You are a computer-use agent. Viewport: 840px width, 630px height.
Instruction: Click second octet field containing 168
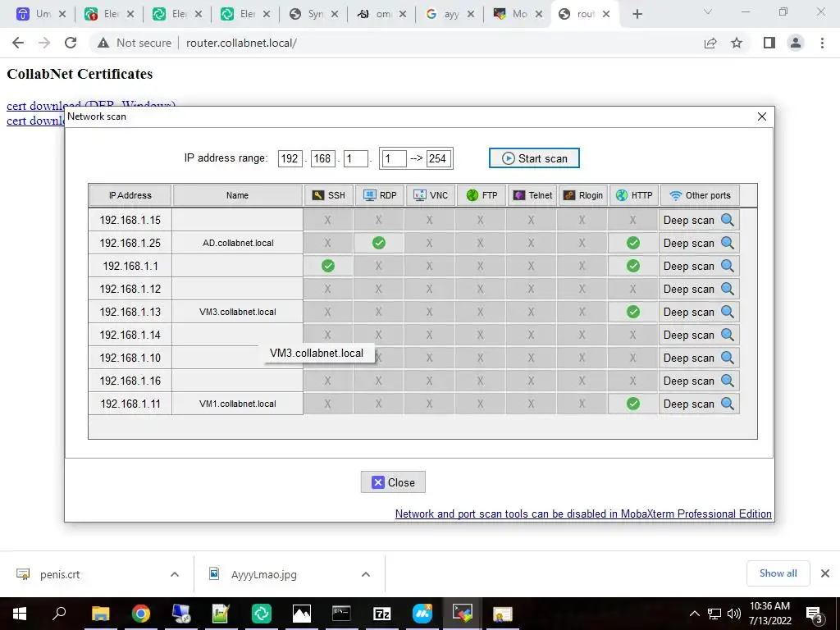[x=323, y=158]
